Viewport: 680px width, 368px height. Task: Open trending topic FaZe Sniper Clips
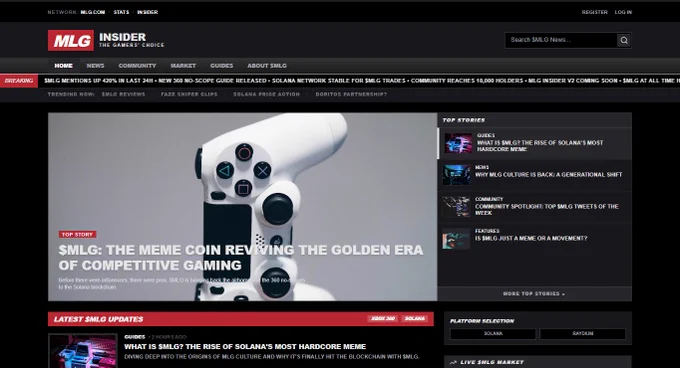pyautogui.click(x=189, y=94)
